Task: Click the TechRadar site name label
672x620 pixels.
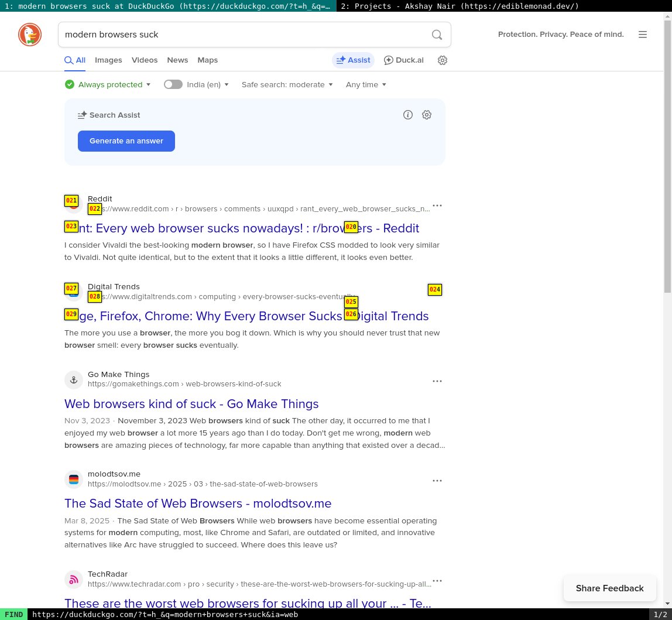Action: (108, 574)
